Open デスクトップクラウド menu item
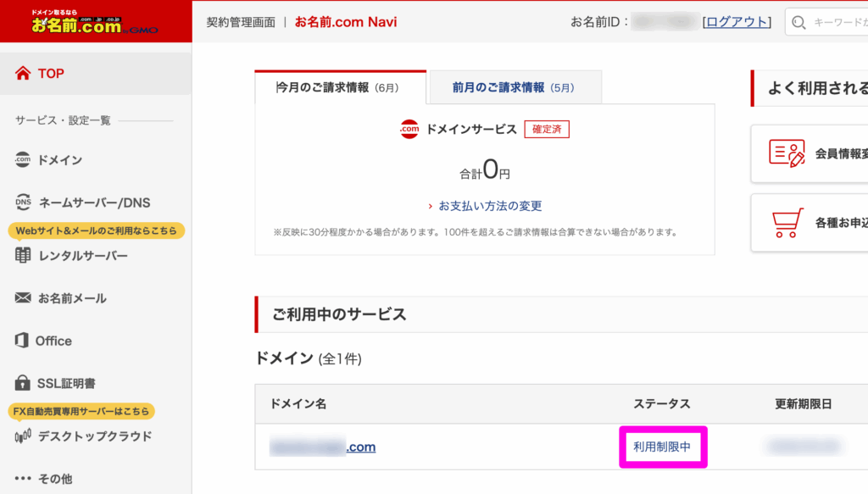Image resolution: width=868 pixels, height=494 pixels. [96, 436]
